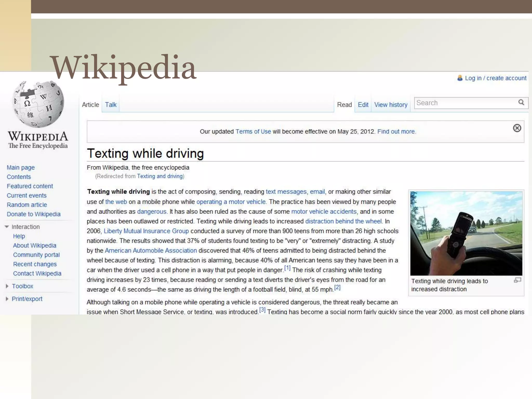Dismiss the Terms of Use notice
Screen dimensions: 532x399
tap(517, 128)
